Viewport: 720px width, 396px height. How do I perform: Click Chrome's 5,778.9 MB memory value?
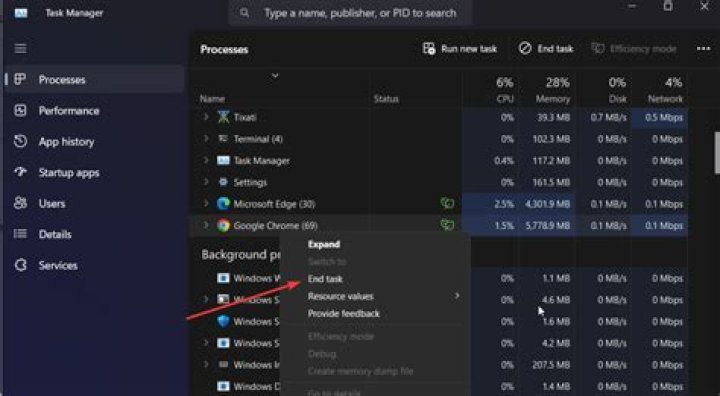tap(547, 226)
